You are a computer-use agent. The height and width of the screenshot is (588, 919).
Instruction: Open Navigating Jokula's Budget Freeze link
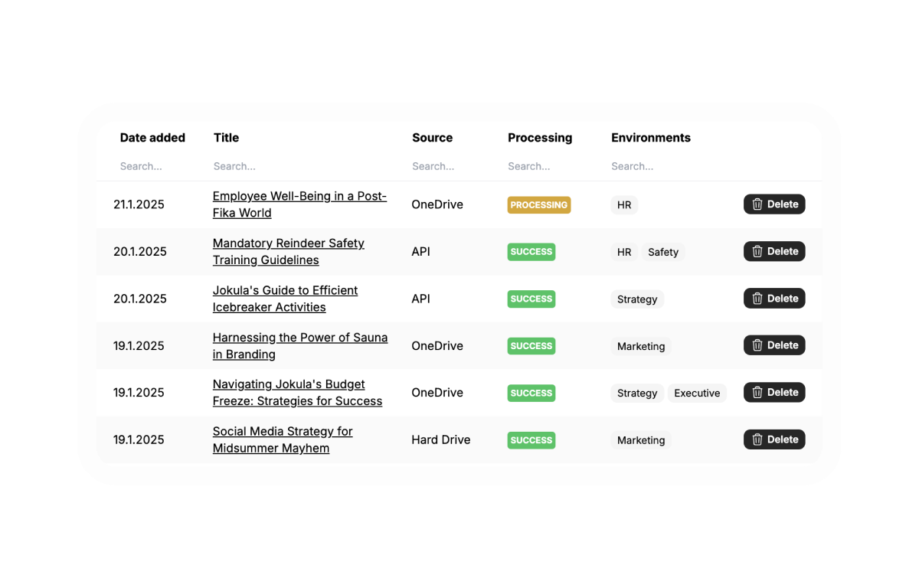click(x=297, y=393)
